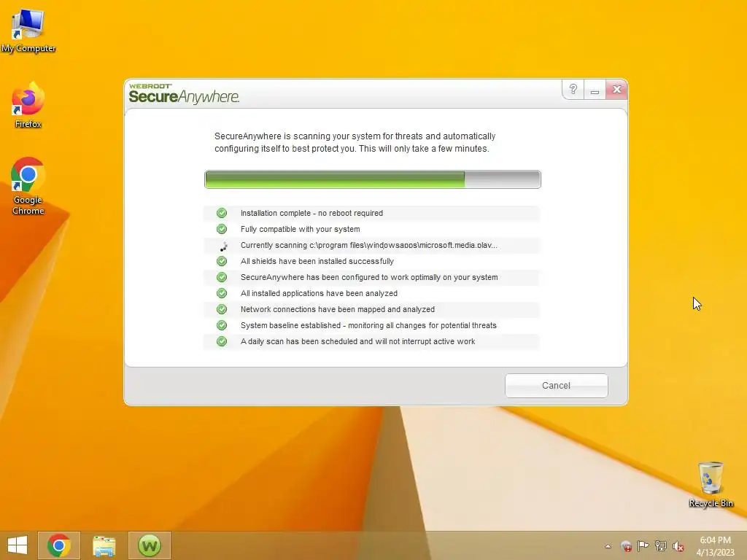Image resolution: width=747 pixels, height=560 pixels.
Task: Select 'A daily scan has been scheduled' text
Action: [357, 341]
